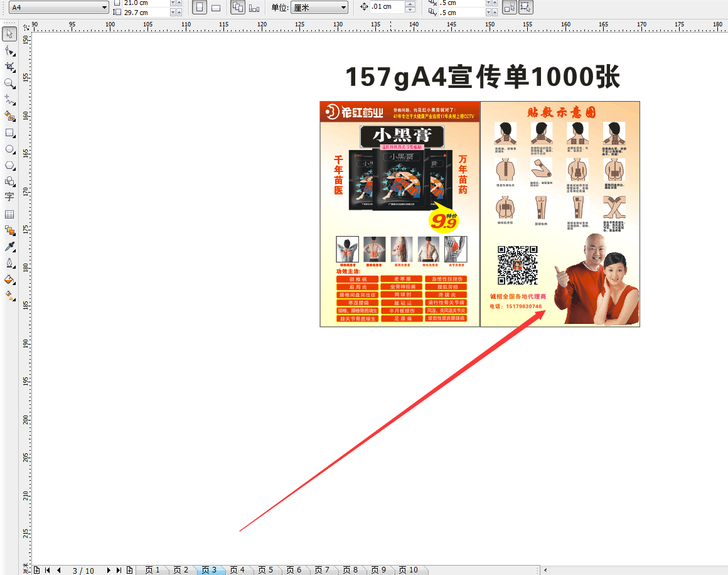Switch to tab 页 1
Image resolution: width=728 pixels, height=575 pixels.
tap(153, 570)
